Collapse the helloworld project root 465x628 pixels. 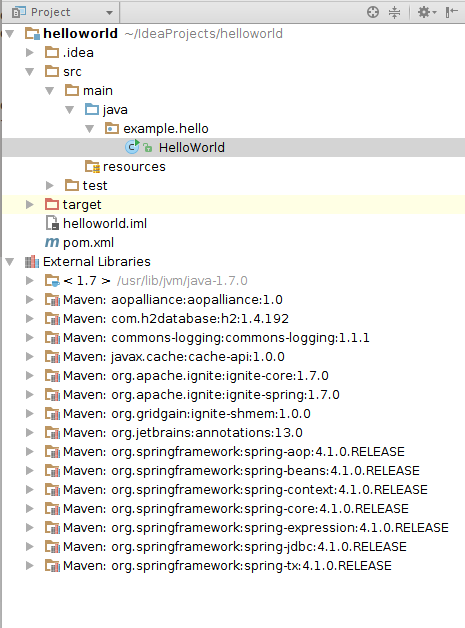tap(10, 34)
